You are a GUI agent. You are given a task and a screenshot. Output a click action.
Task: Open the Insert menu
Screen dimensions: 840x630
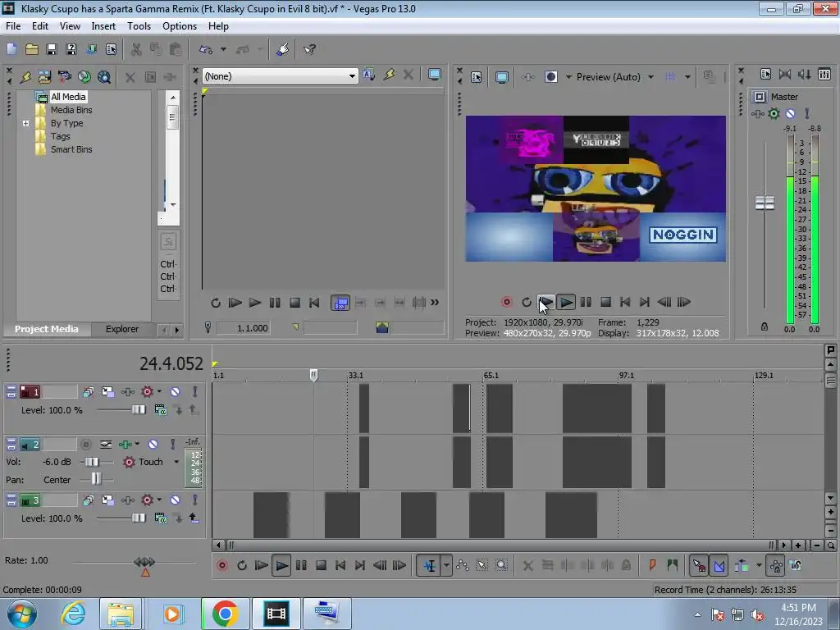coord(103,26)
